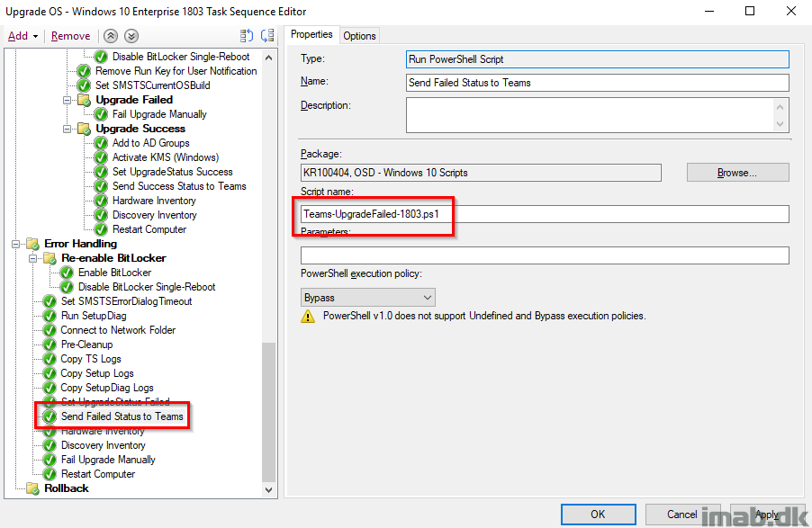Image resolution: width=812 pixels, height=528 pixels.
Task: Select Restart Computer step under Upgrade Success
Action: 149,229
